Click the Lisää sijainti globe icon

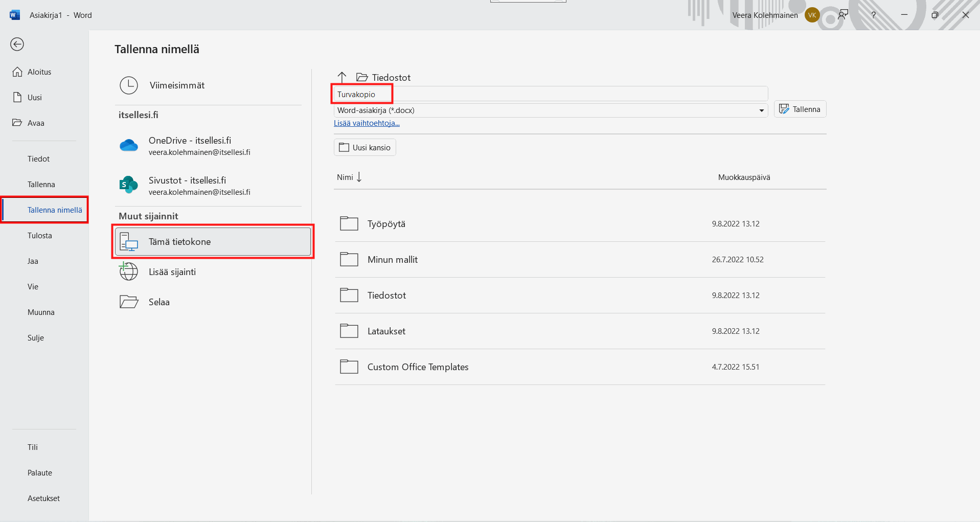tap(128, 271)
